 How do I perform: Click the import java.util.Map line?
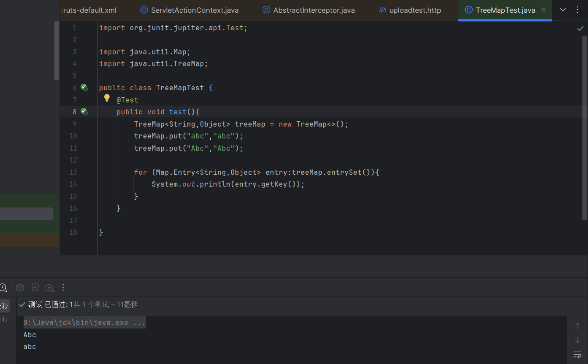[x=145, y=52]
